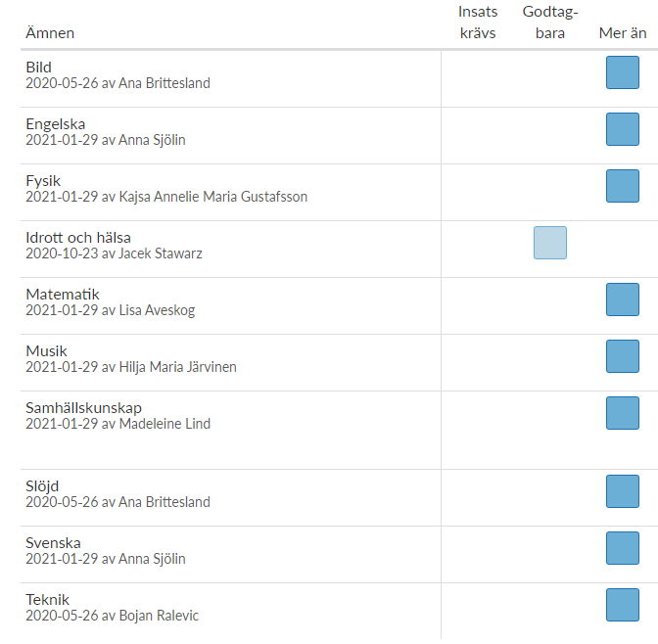Click the Mer än column header

pos(623,32)
